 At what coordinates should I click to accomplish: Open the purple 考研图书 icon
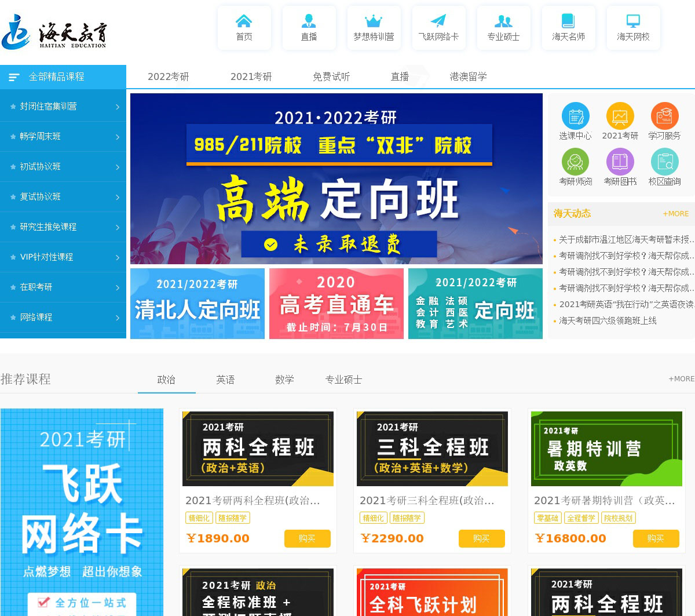[620, 162]
